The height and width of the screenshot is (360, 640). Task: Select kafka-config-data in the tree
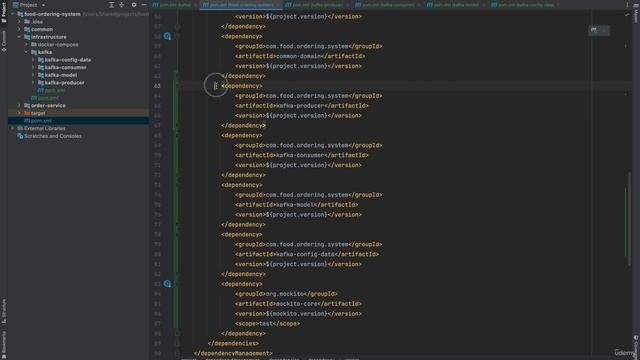[68, 60]
